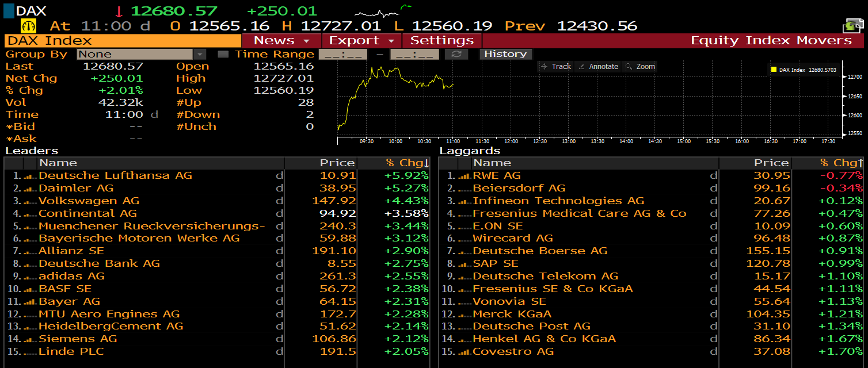Click bar-chart icon for Volkswagen AG row
The height and width of the screenshot is (368, 868).
coord(30,201)
